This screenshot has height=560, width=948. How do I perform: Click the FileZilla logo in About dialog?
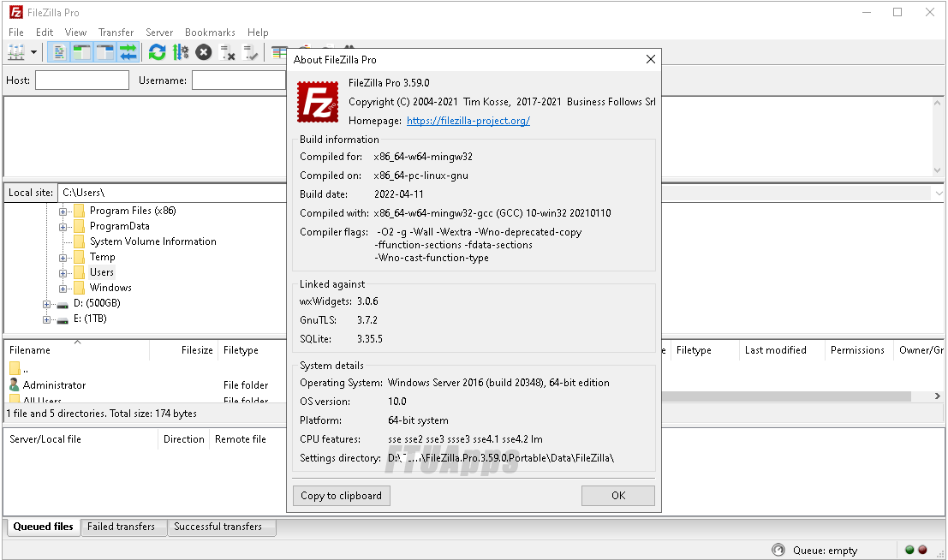318,102
